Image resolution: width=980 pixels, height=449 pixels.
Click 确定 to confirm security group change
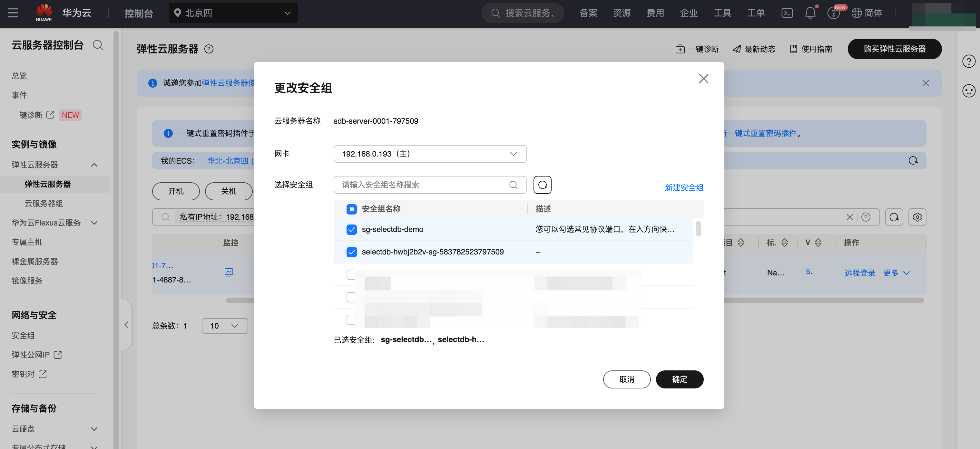click(x=680, y=379)
